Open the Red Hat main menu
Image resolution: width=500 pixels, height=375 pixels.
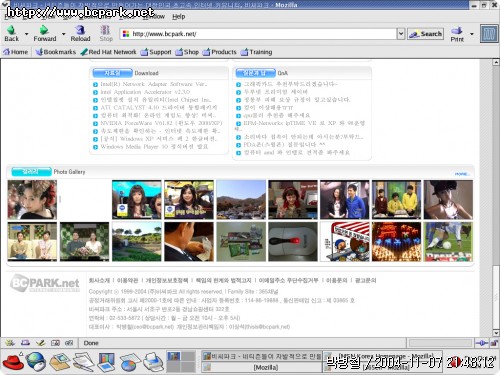pyautogui.click(x=13, y=362)
